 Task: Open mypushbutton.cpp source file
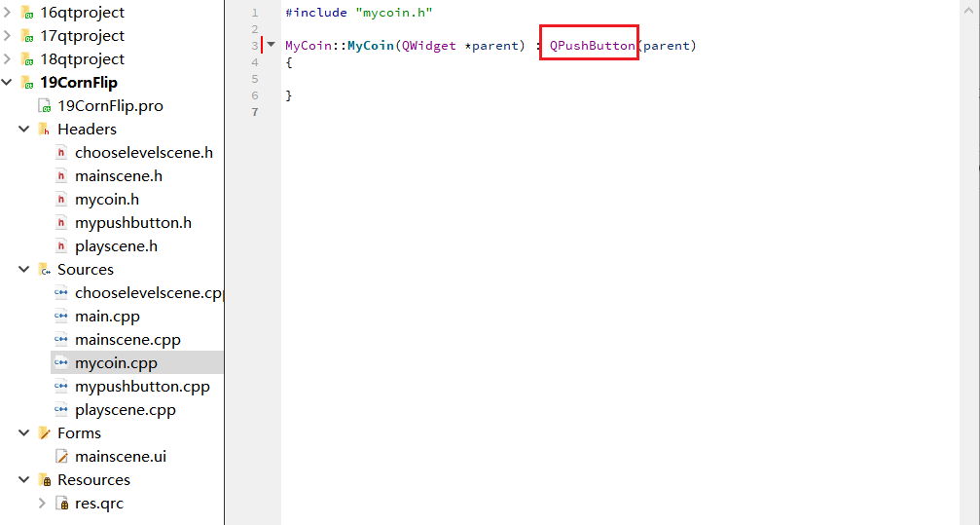[x=142, y=387]
